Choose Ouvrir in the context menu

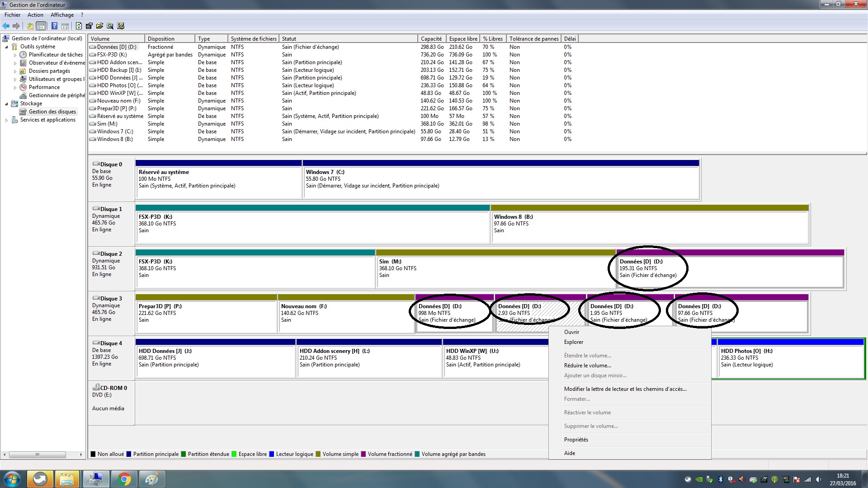pos(629,332)
